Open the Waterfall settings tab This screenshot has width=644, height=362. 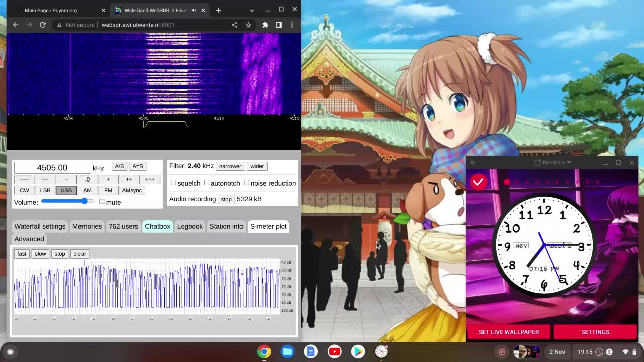pyautogui.click(x=40, y=226)
